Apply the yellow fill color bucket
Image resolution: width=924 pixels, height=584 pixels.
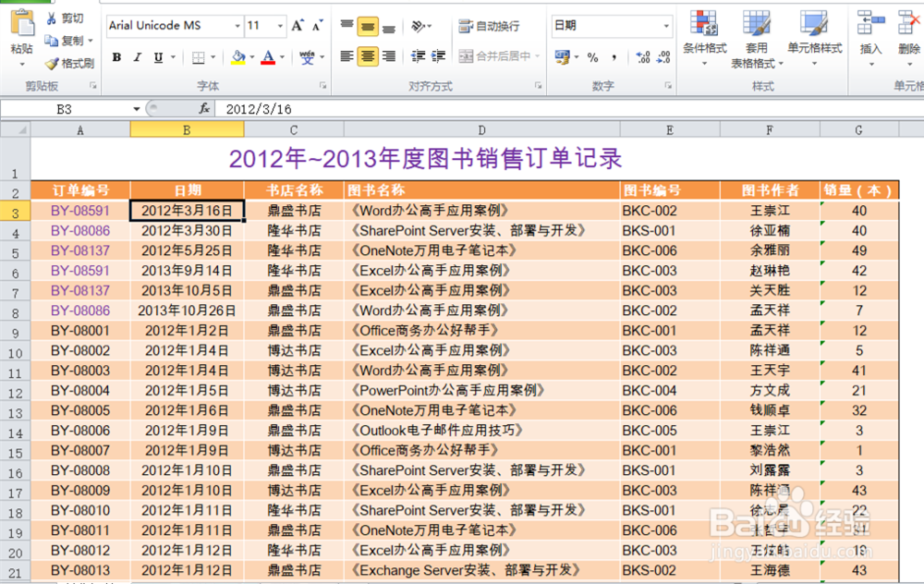(238, 57)
